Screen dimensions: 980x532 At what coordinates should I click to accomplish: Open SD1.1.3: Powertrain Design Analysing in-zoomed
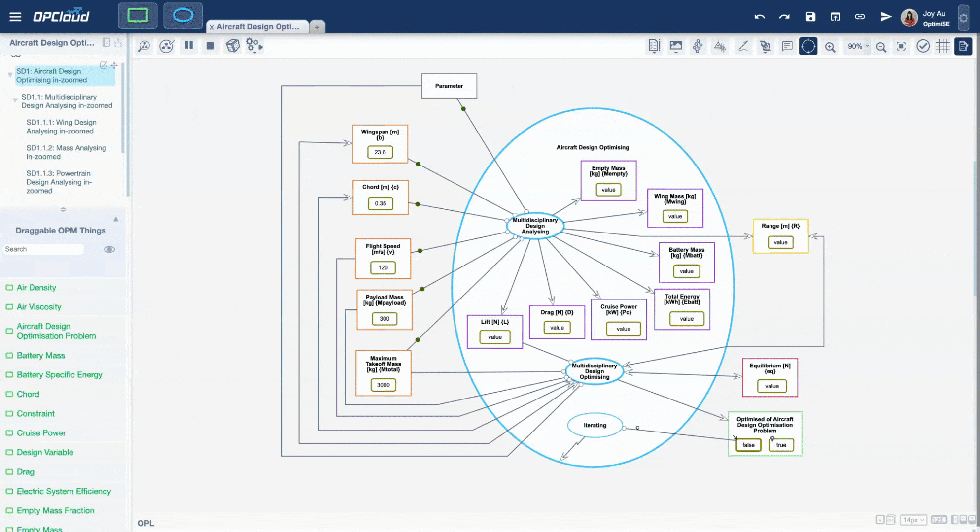(x=59, y=182)
